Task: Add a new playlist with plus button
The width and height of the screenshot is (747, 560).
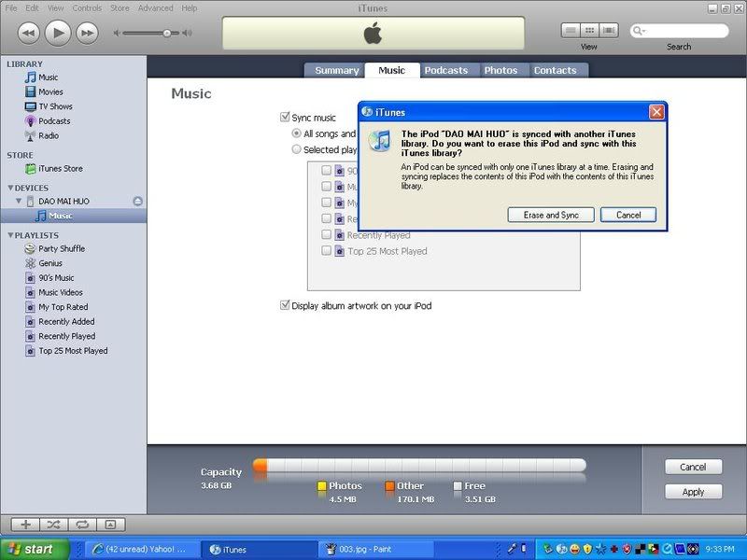Action: pyautogui.click(x=25, y=525)
